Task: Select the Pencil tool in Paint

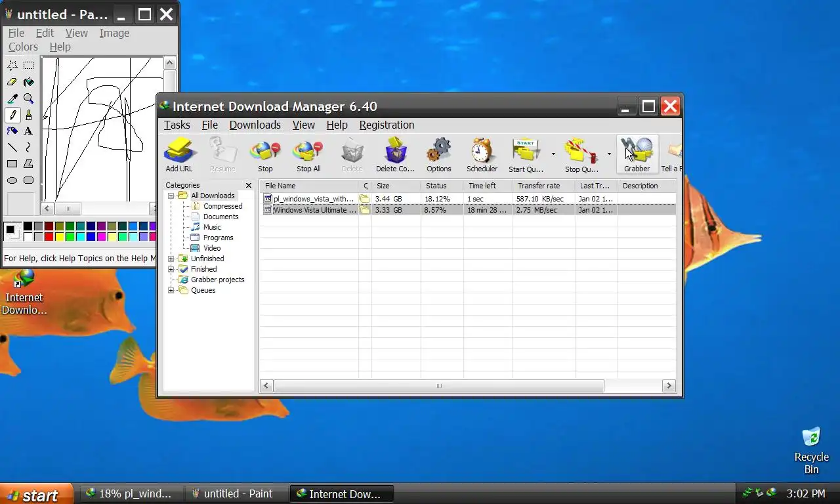Action: (12, 115)
